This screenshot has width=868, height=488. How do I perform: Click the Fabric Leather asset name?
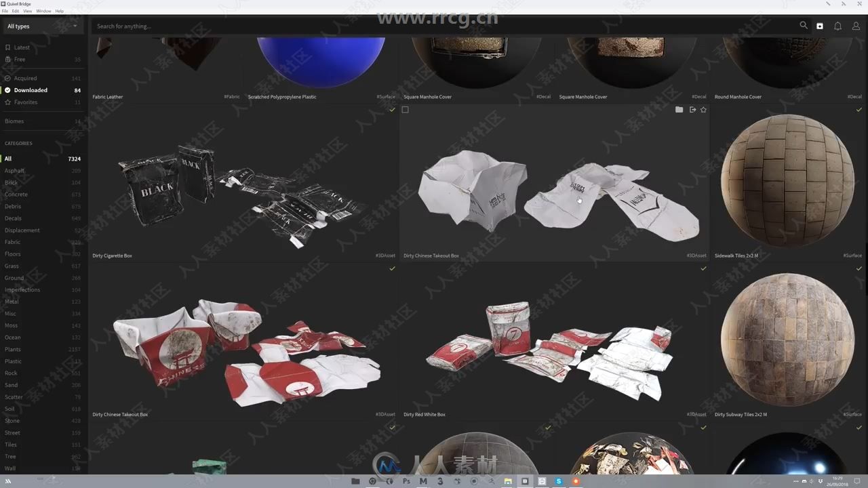click(108, 97)
